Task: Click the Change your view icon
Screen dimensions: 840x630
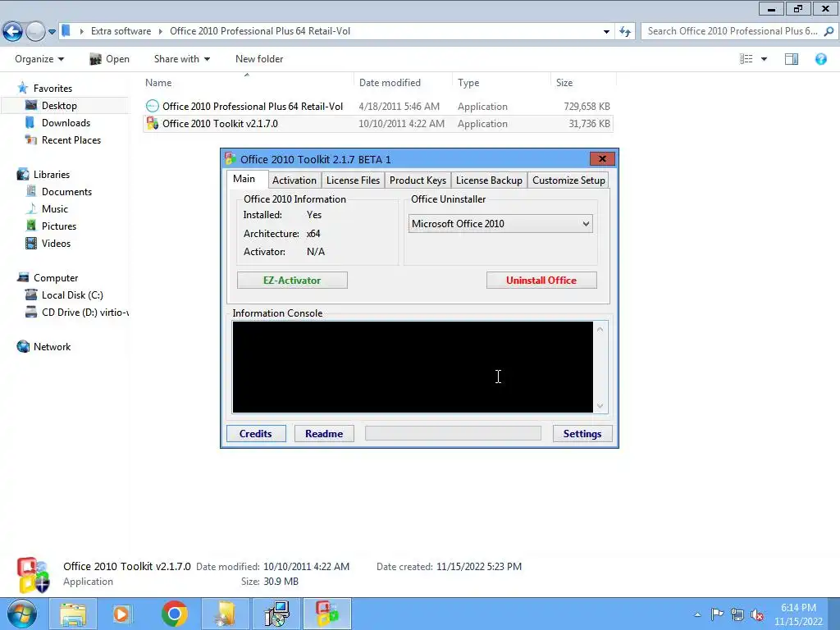Action: click(x=746, y=59)
